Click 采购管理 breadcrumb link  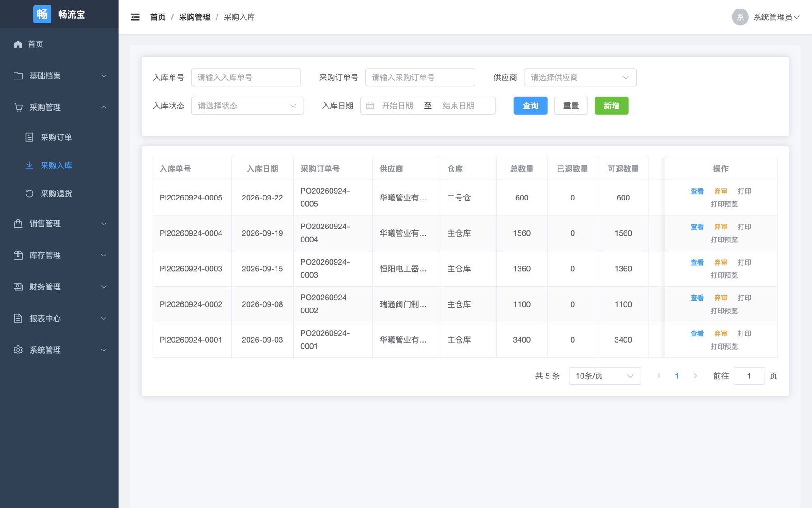[194, 17]
